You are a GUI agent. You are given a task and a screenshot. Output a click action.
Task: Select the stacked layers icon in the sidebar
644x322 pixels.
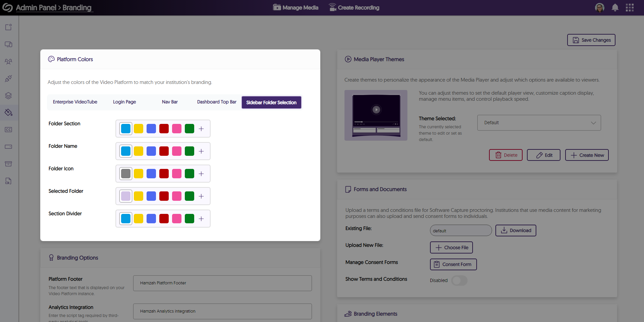(x=9, y=96)
